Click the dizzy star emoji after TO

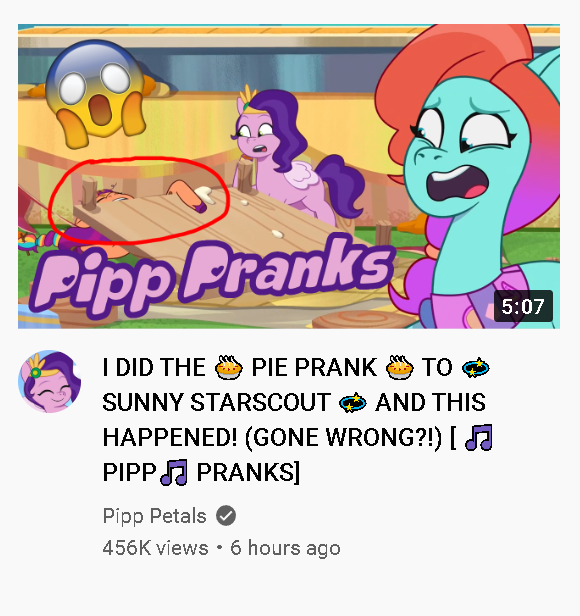[475, 368]
